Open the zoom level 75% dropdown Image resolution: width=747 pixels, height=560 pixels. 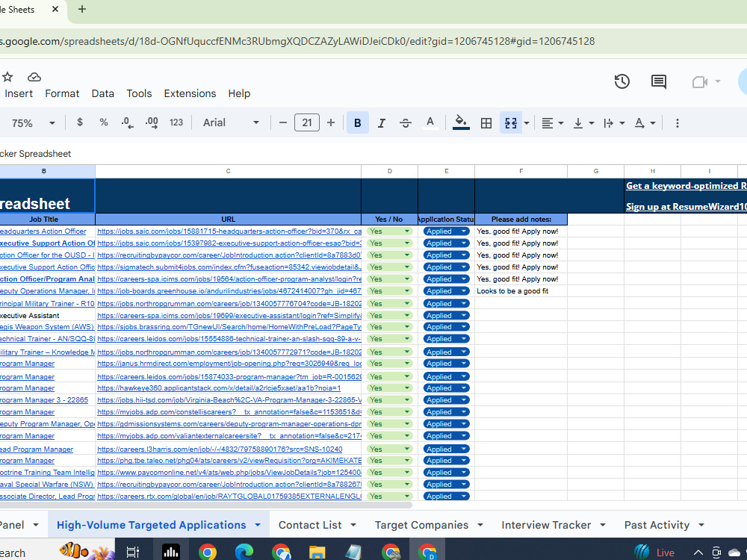click(34, 123)
